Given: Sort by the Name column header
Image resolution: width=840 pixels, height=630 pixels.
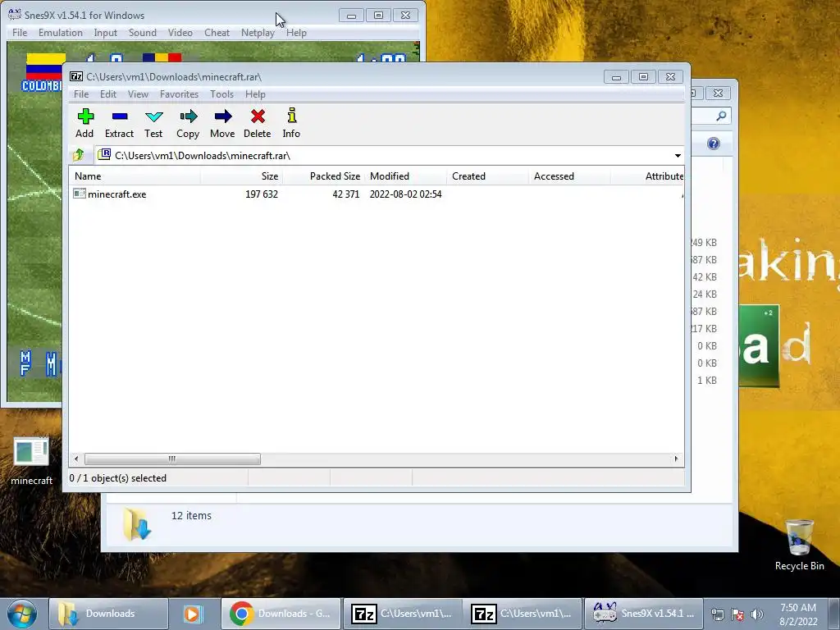Looking at the screenshot, I should pyautogui.click(x=135, y=176).
